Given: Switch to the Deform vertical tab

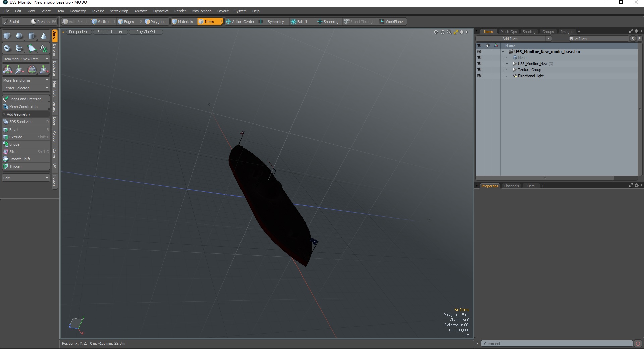Looking at the screenshot, I should [55, 50].
